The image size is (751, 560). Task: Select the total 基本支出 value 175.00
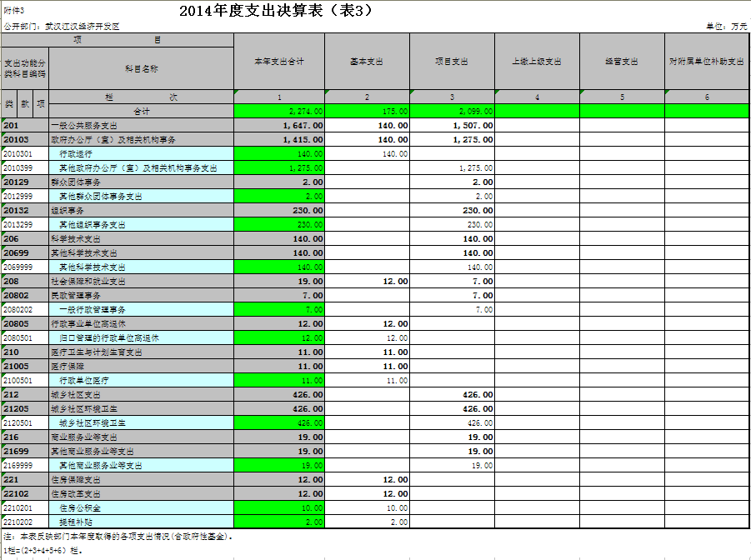coord(367,111)
